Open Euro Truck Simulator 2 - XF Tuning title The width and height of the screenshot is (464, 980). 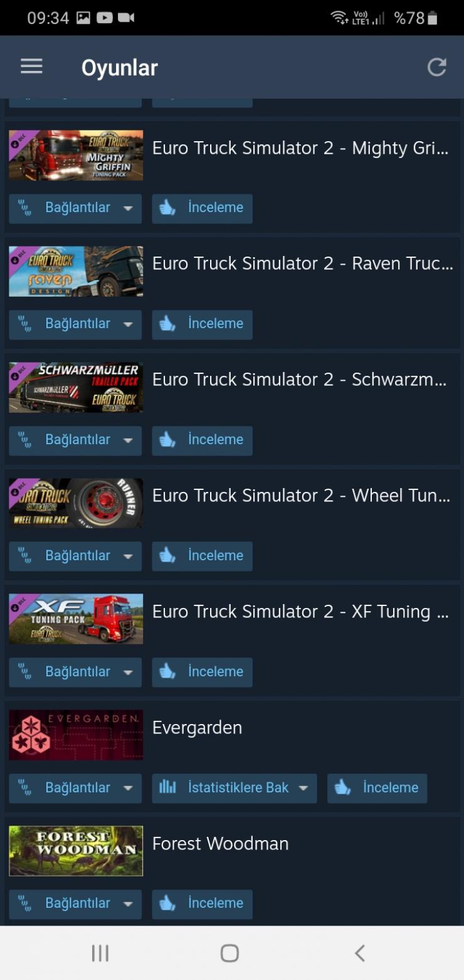(x=300, y=612)
